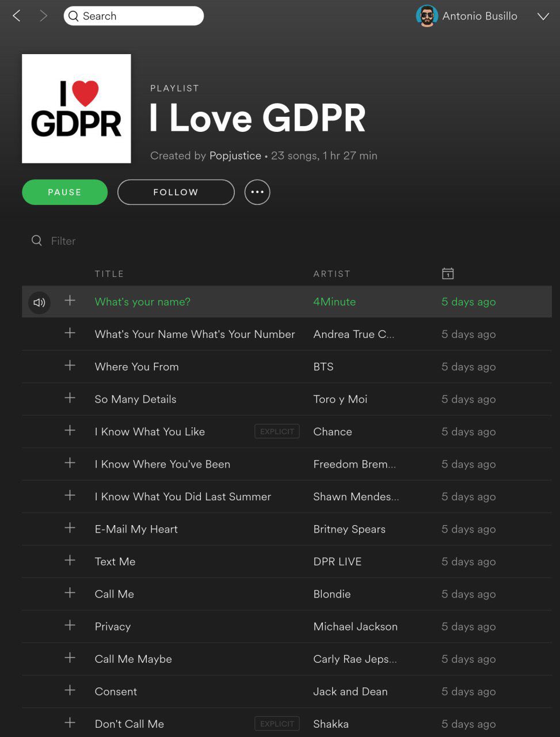Follow the I Love GDPR playlist

(x=176, y=192)
